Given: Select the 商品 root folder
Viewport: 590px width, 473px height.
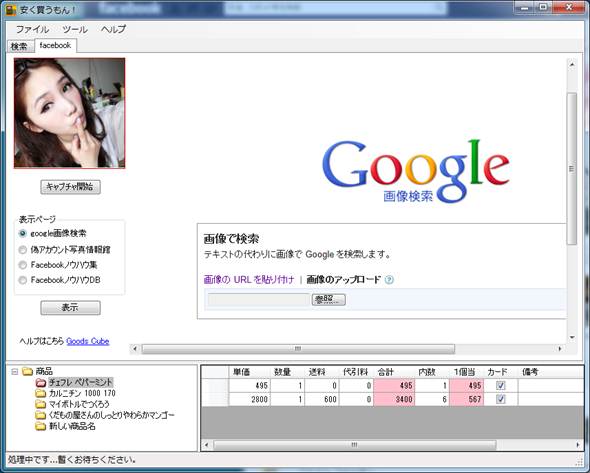Looking at the screenshot, I should pyautogui.click(x=44, y=372).
